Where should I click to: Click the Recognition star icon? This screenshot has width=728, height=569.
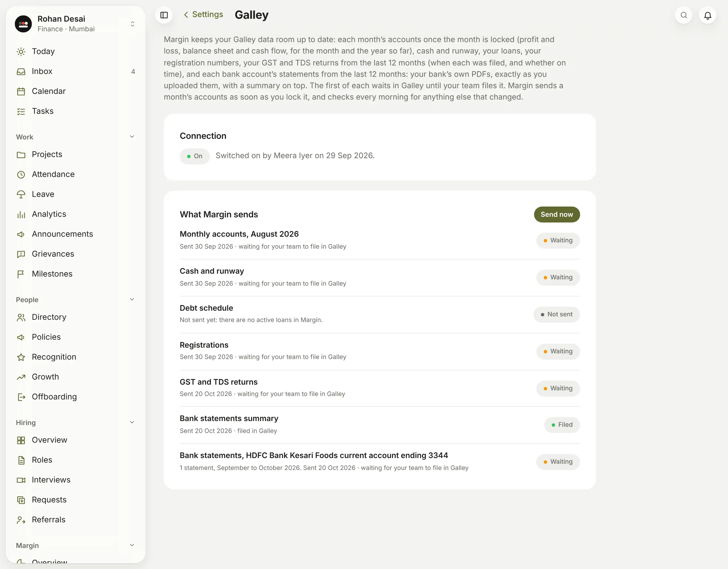(21, 357)
